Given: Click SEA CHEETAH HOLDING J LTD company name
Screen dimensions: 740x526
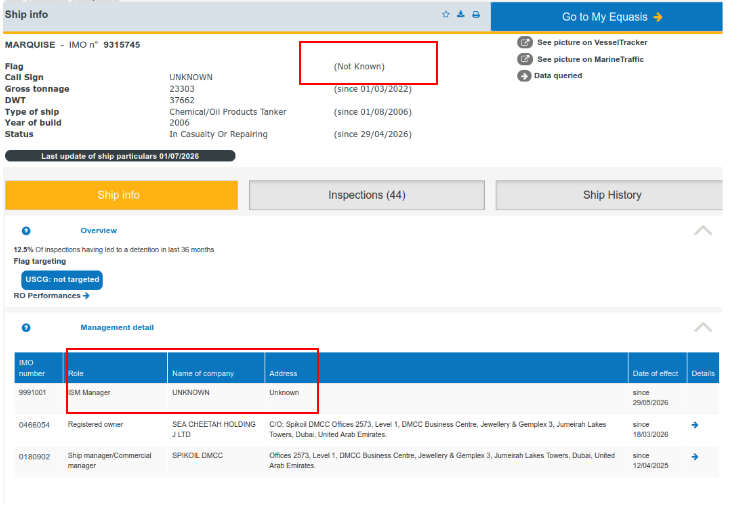Looking at the screenshot, I should coord(214,429).
